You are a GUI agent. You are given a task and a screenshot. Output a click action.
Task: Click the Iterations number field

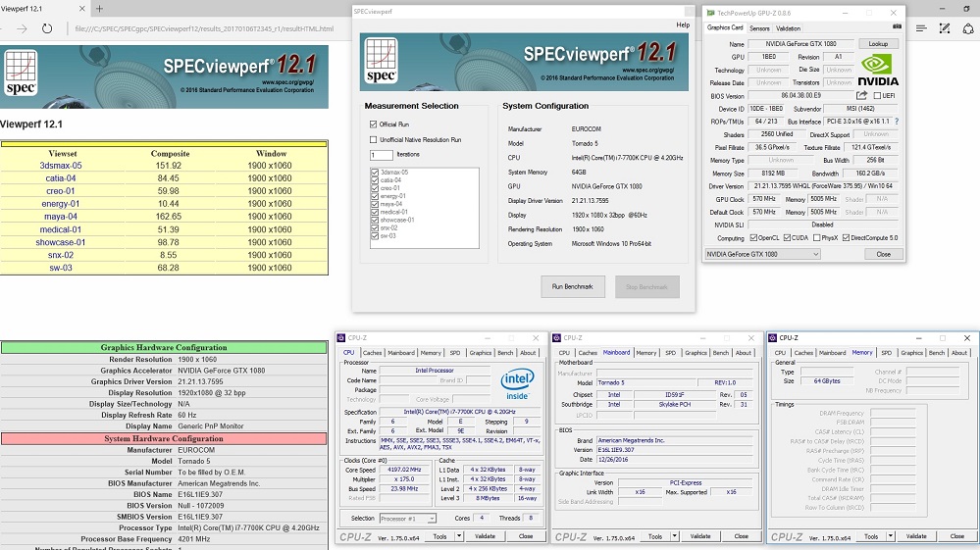(381, 155)
